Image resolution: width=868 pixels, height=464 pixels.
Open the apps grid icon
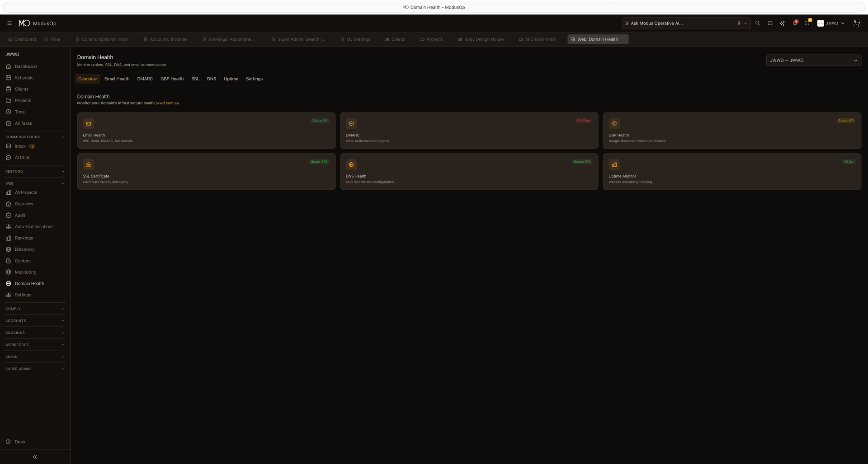coord(807,23)
